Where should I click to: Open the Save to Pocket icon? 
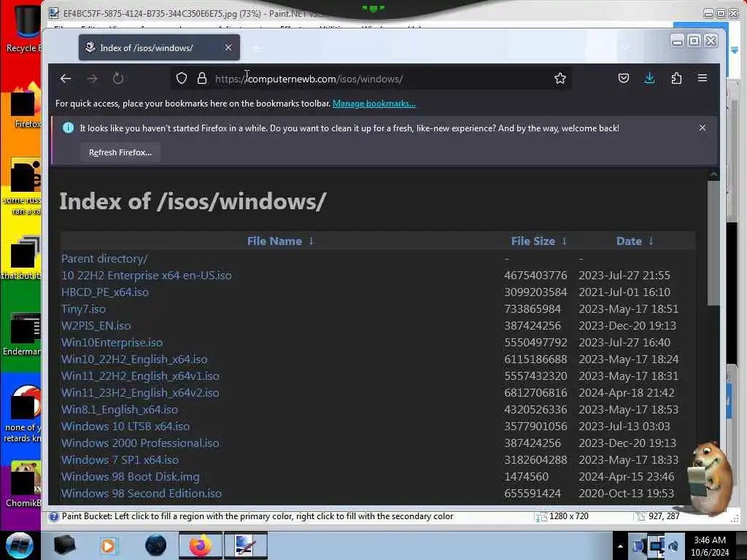coord(624,78)
